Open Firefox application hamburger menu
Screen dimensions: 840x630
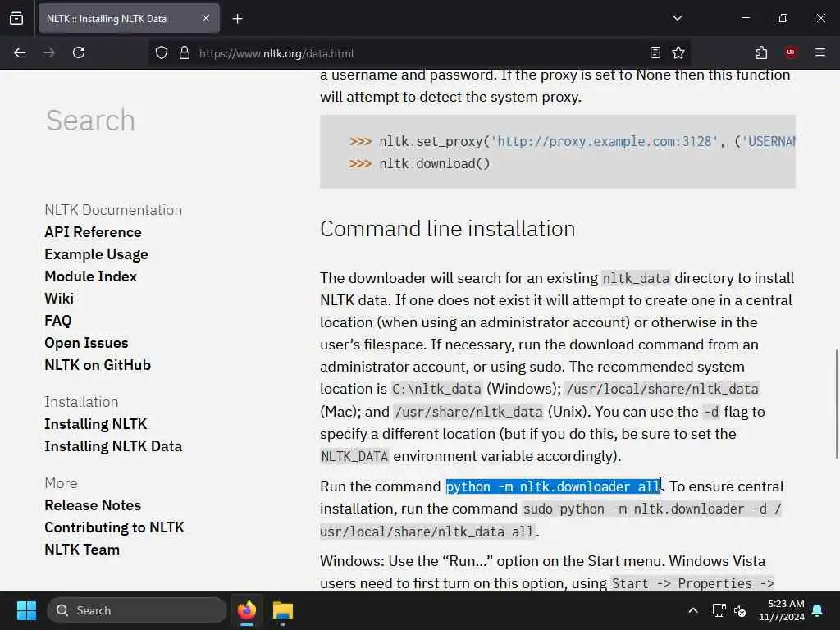tap(819, 52)
